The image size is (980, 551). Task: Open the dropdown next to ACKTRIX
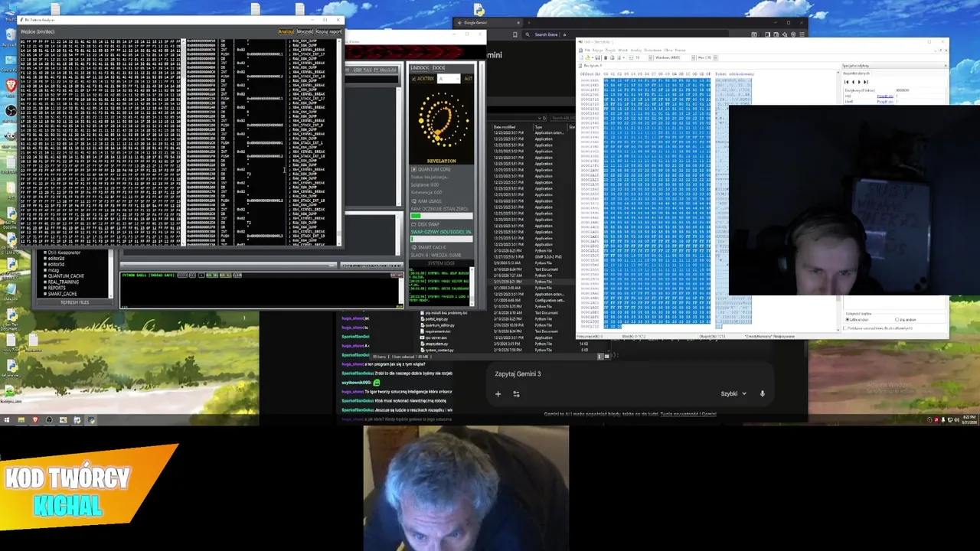click(x=449, y=79)
